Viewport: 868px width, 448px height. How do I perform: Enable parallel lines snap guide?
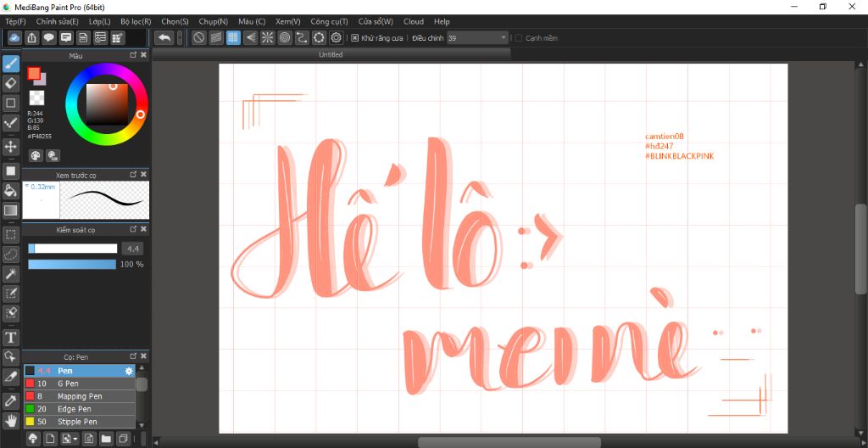click(x=216, y=37)
